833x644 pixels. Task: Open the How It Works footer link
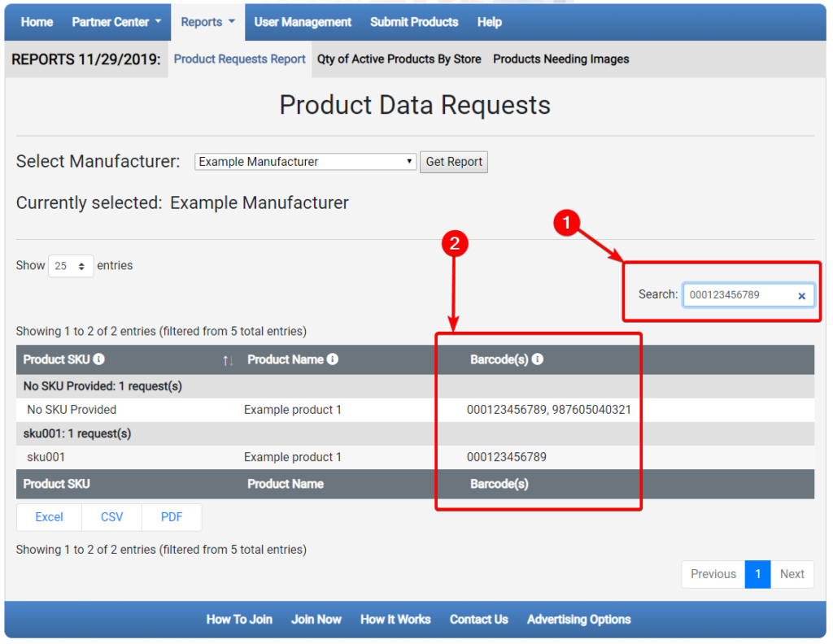point(395,620)
